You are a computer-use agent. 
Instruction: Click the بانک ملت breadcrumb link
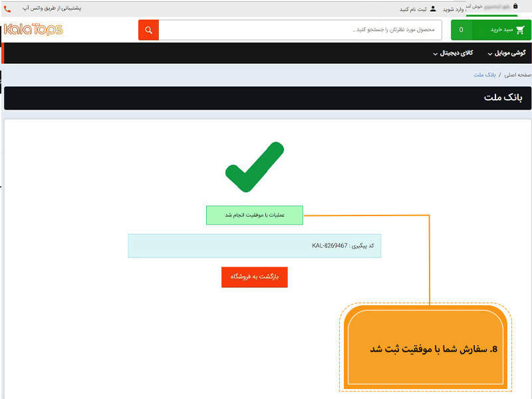[x=485, y=74]
